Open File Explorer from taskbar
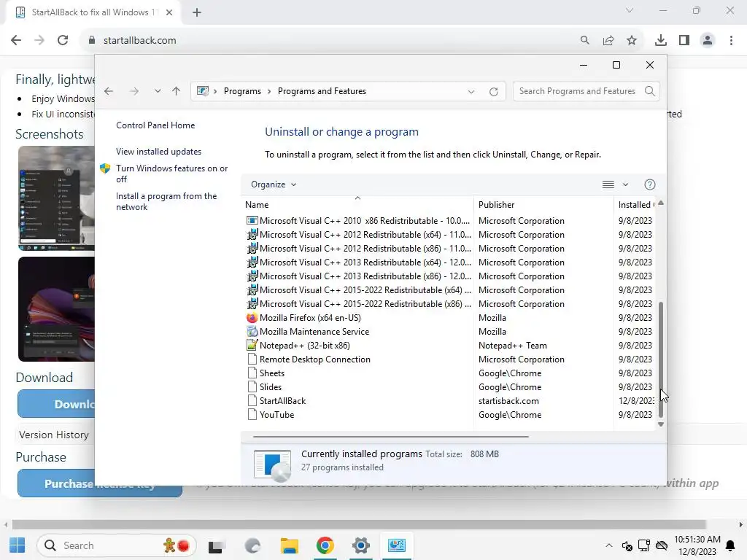 (289, 545)
